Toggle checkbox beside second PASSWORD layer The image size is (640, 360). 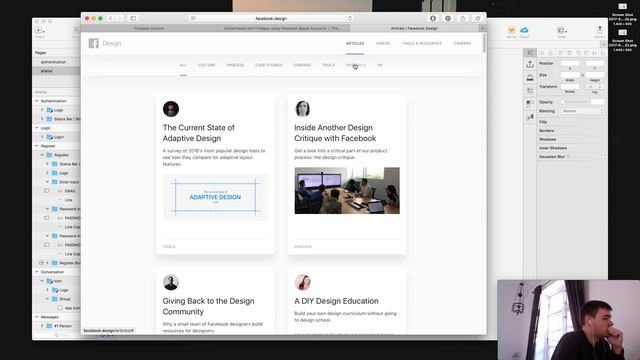(47, 244)
